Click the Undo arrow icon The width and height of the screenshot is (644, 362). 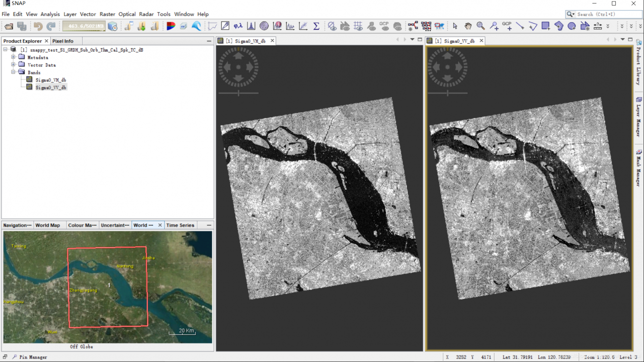[38, 26]
